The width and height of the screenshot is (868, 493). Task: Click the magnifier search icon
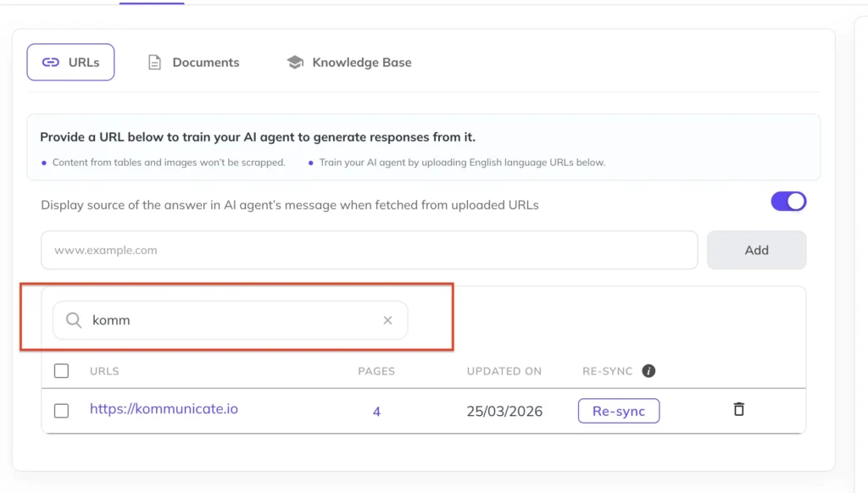(x=74, y=320)
